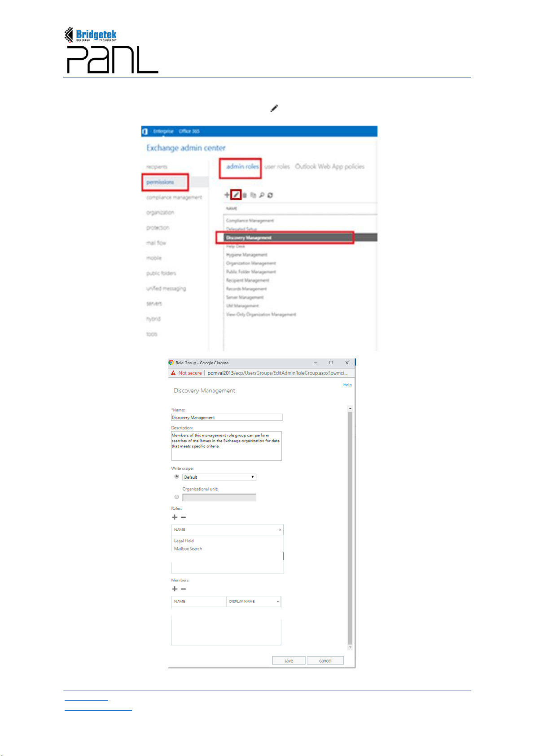Click the refresh icon in admin roles toolbar
The height and width of the screenshot is (756, 535).
tap(270, 195)
